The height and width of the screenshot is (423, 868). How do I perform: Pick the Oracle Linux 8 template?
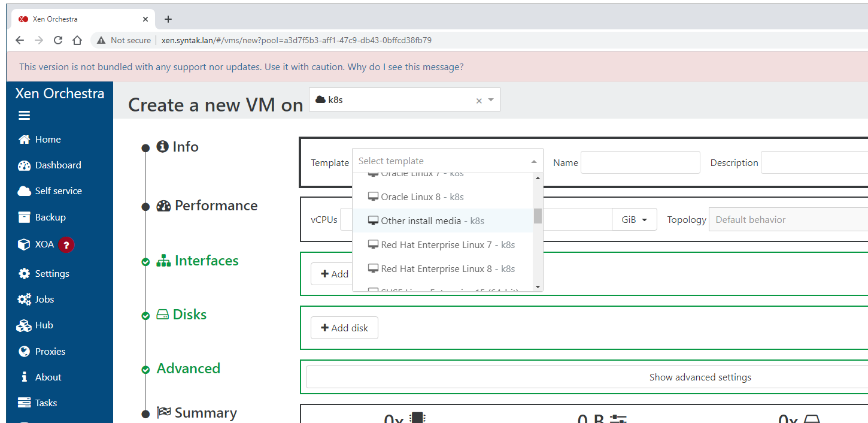422,197
